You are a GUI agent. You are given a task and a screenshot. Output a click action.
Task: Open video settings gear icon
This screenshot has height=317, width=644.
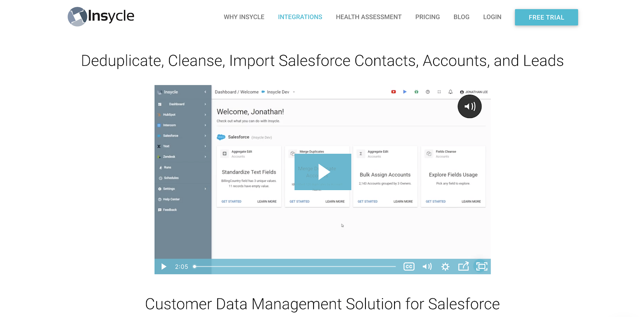pyautogui.click(x=445, y=267)
